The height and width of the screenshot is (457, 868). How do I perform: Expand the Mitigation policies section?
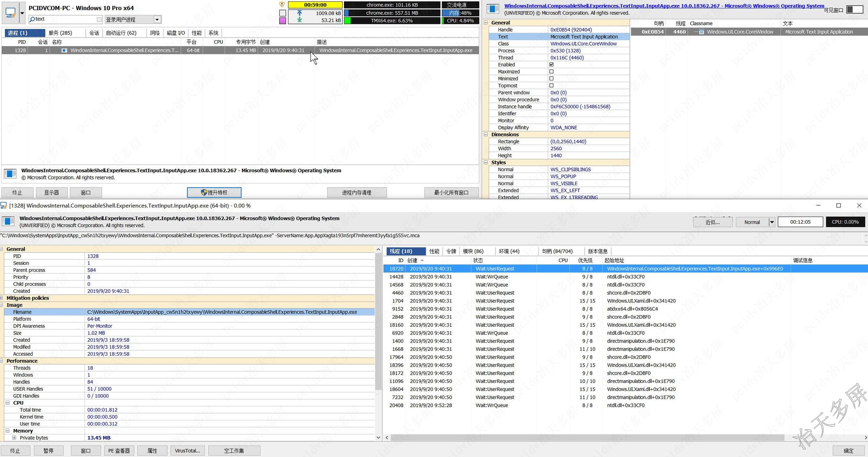click(2, 298)
